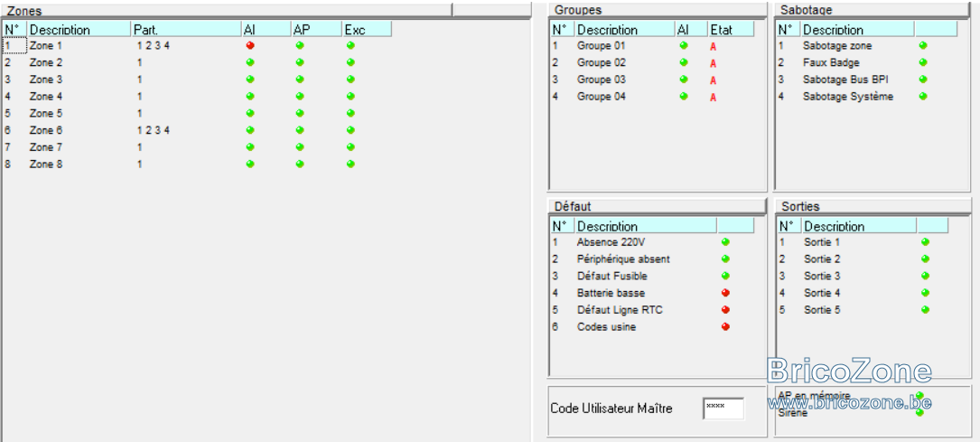Click Zone 1 red AI status indicator
Image resolution: width=980 pixels, height=442 pixels.
[x=250, y=45]
